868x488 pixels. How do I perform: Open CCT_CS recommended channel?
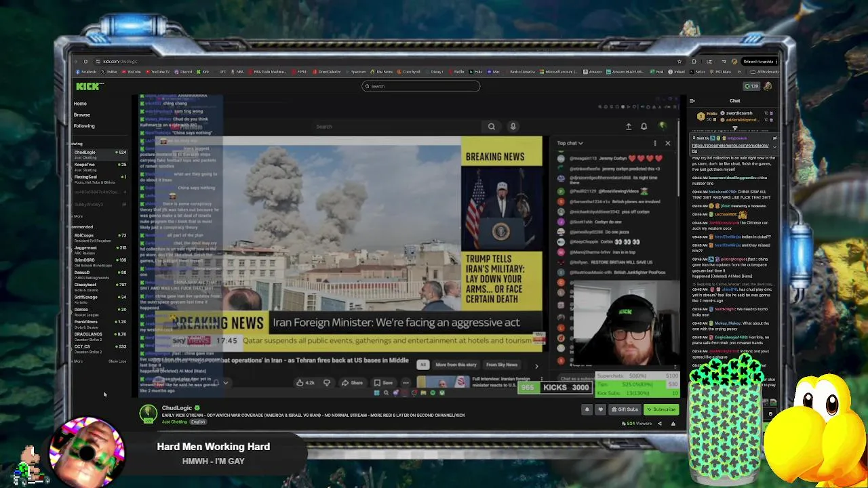point(100,348)
